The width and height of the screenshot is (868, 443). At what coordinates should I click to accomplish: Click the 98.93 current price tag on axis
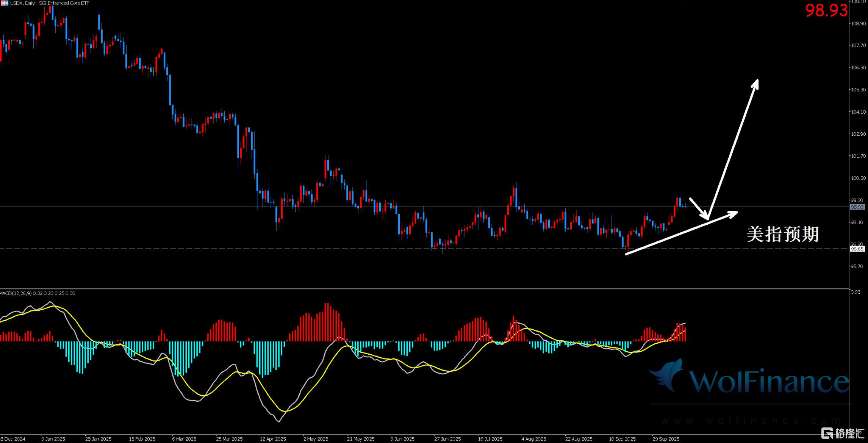coord(857,207)
